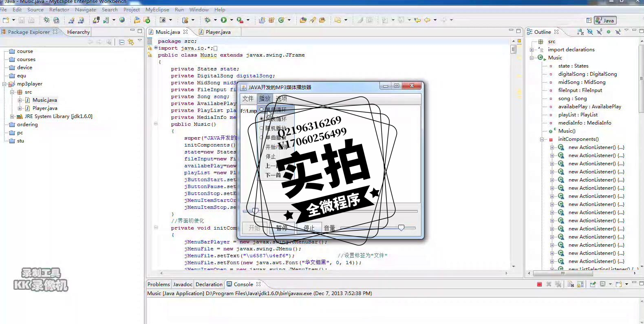The image size is (644, 324).
Task: Click the New file wizard icon
Action: click(6, 20)
